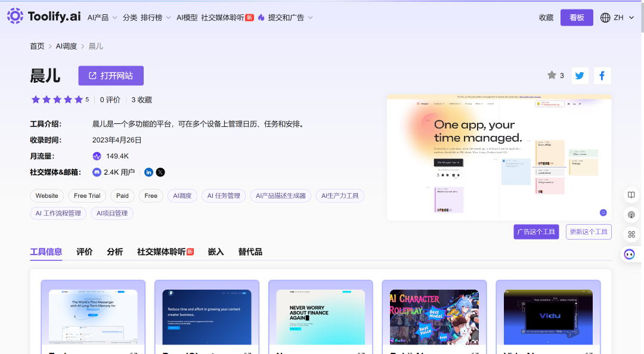Expand the AI产品 dropdown menu
This screenshot has width=644, height=354.
click(x=103, y=18)
